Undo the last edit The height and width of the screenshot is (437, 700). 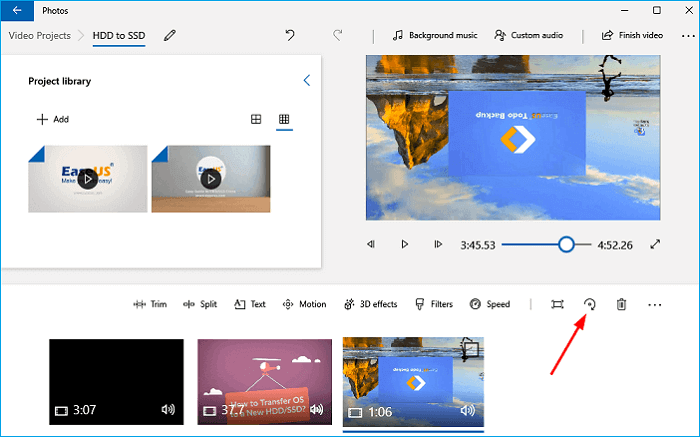tap(290, 35)
